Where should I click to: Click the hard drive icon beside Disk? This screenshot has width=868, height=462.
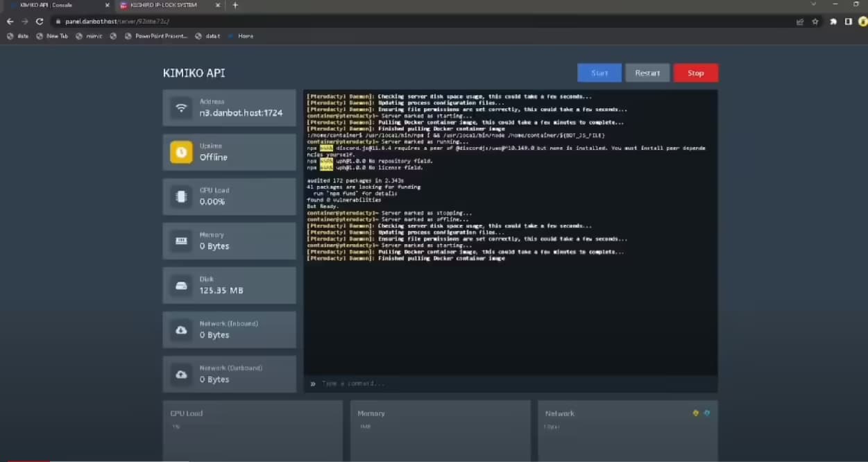[181, 285]
